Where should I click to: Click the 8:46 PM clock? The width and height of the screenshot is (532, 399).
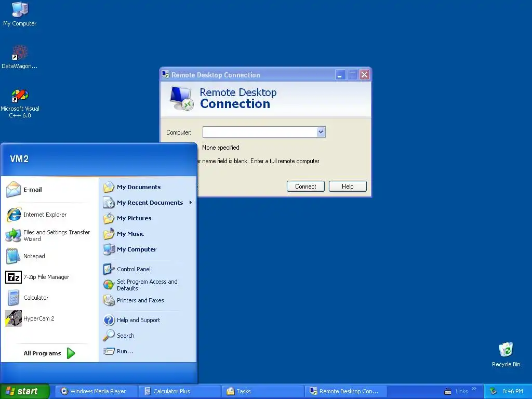[x=513, y=391]
